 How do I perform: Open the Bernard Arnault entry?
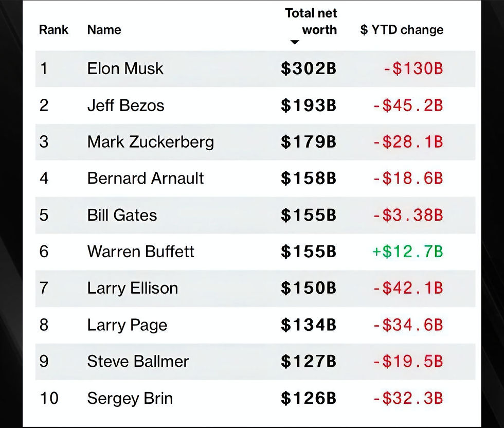pyautogui.click(x=146, y=179)
